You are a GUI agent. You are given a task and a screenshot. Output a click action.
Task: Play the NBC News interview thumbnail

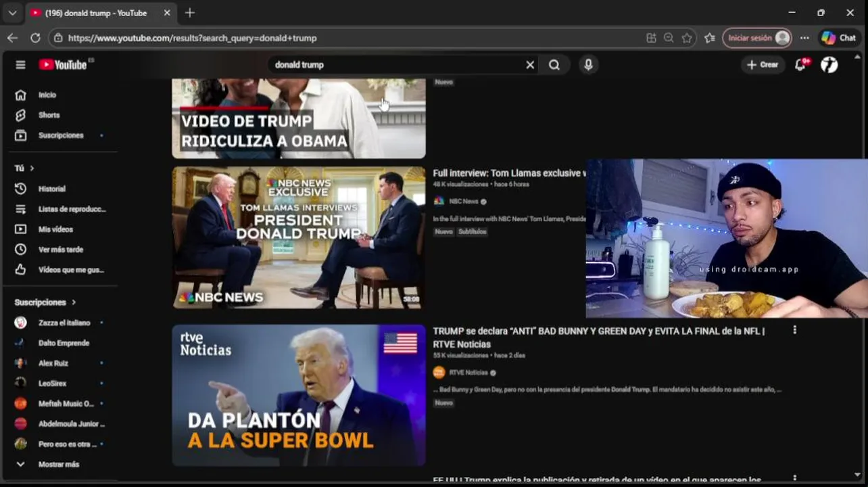pyautogui.click(x=299, y=238)
